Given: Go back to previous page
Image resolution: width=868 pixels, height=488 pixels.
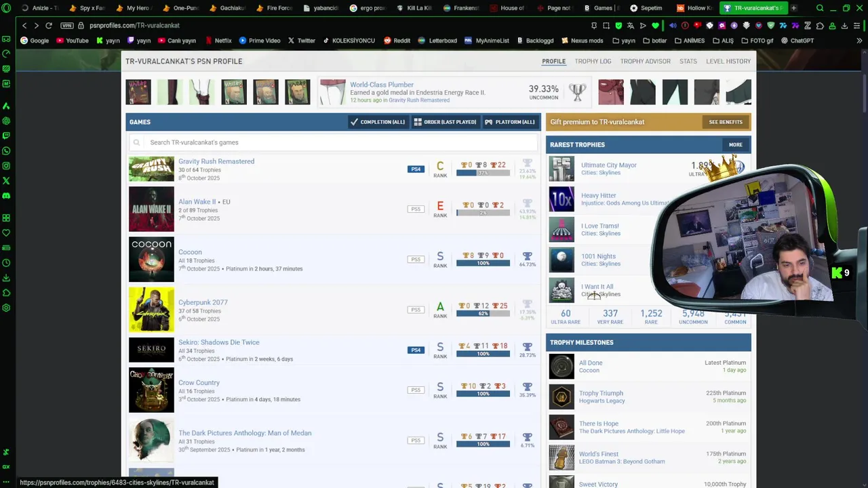Looking at the screenshot, I should (24, 25).
